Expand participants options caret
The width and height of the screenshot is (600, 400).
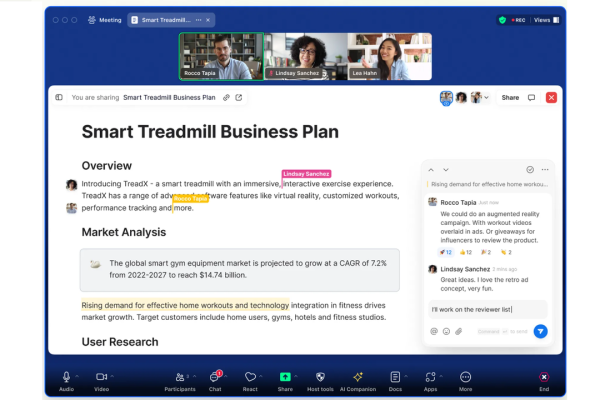coord(194,376)
